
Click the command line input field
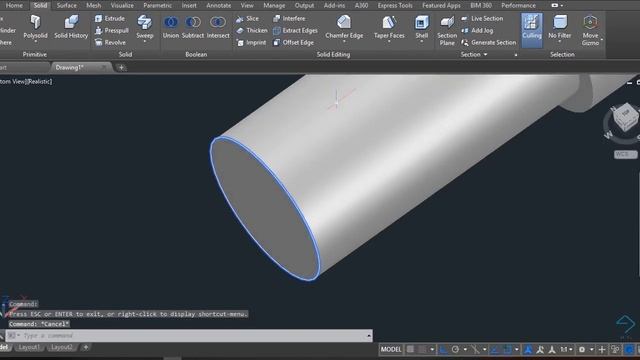[x=190, y=336]
